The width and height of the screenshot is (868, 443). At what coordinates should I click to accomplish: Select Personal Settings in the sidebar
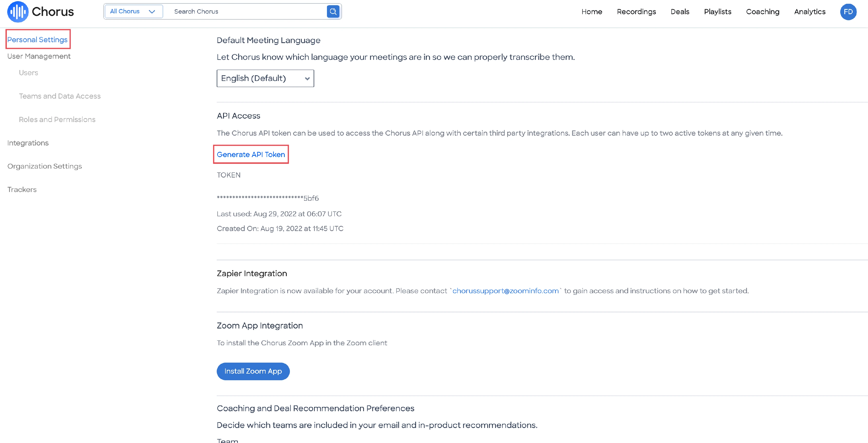[37, 40]
